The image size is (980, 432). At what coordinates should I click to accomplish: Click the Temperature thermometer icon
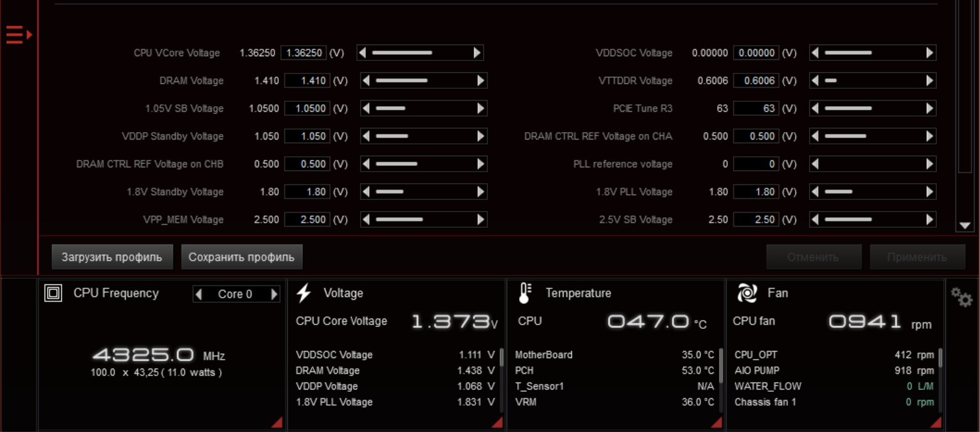click(x=525, y=293)
